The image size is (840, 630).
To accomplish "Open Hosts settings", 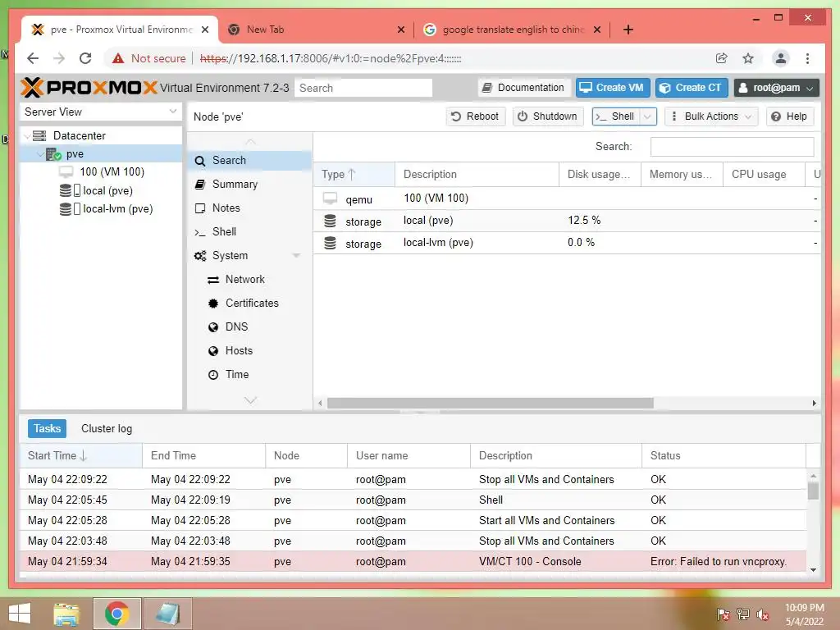I will point(249,350).
